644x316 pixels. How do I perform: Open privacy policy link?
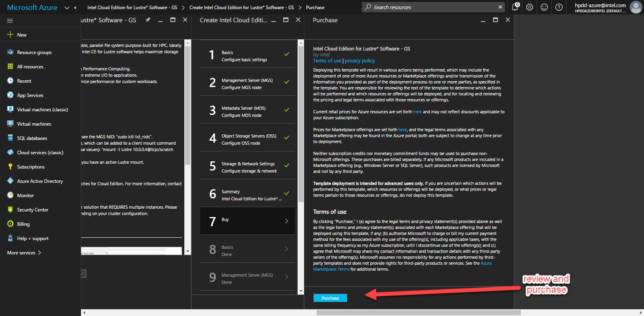(x=360, y=61)
